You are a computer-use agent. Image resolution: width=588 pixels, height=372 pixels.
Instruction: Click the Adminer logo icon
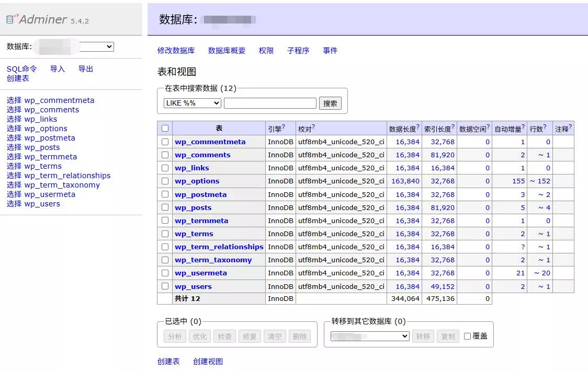pyautogui.click(x=10, y=19)
